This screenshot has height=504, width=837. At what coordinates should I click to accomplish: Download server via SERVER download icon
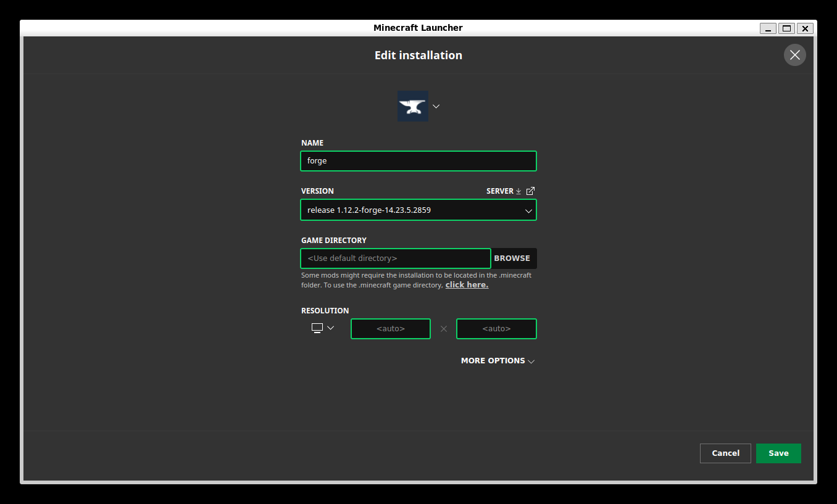[518, 191]
